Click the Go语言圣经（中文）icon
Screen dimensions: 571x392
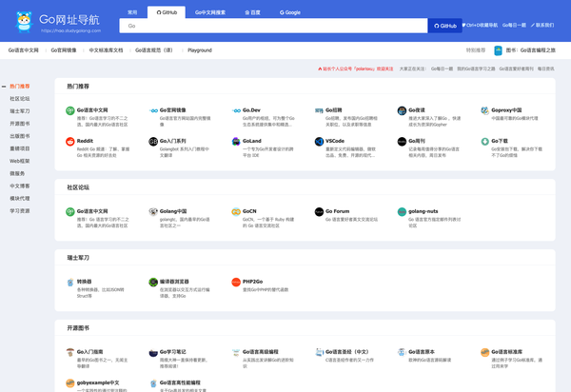tap(319, 352)
